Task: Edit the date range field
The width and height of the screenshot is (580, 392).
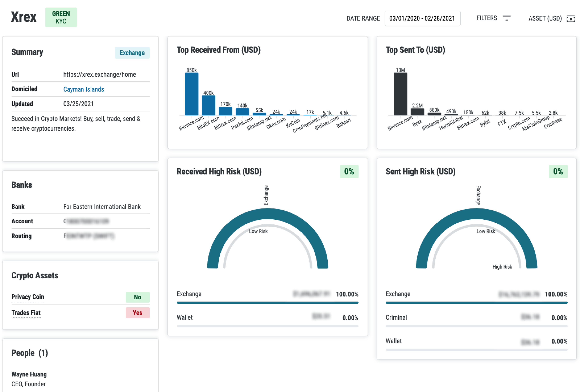Action: [x=422, y=18]
